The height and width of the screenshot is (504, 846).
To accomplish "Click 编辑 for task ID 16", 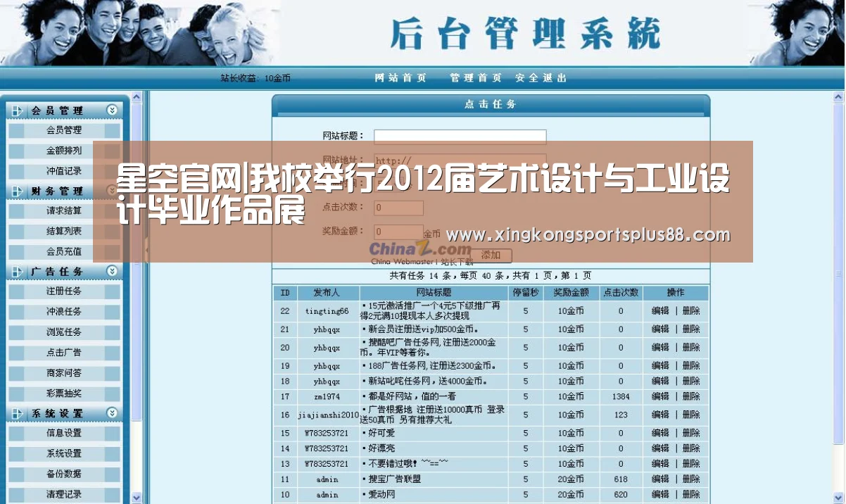I will coord(660,415).
